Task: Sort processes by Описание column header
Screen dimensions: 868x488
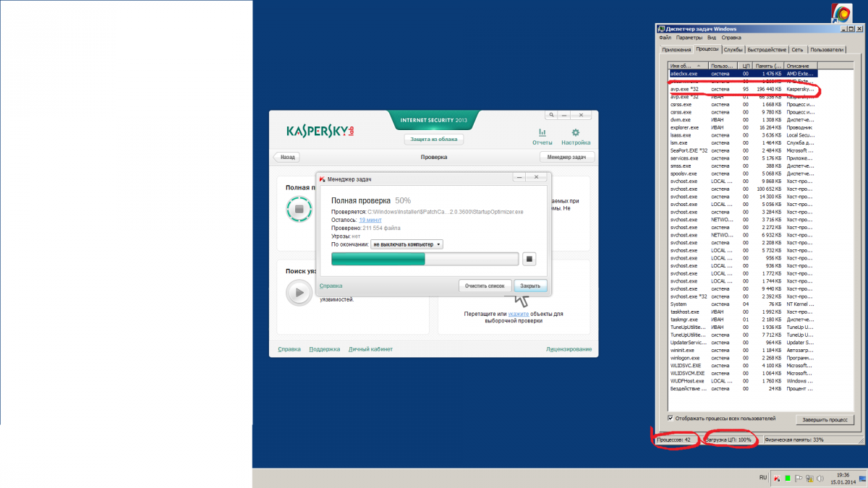Action: (x=800, y=66)
